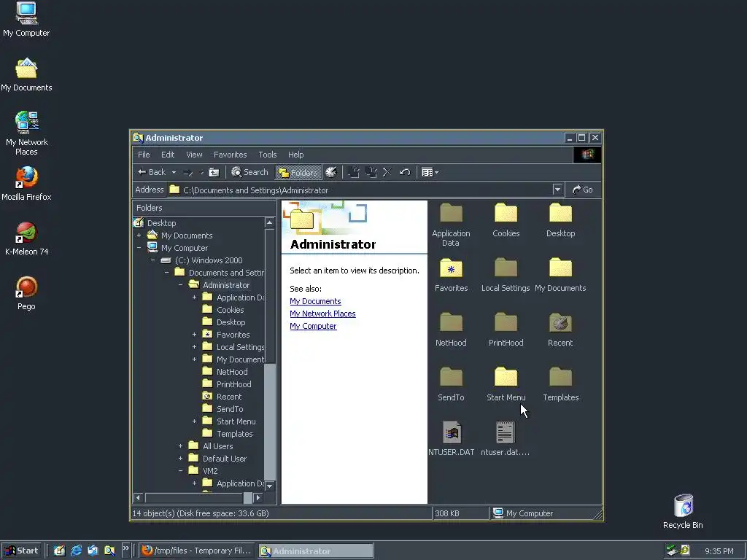Select the SendTo folder icon
Image resolution: width=747 pixels, height=560 pixels.
451,378
